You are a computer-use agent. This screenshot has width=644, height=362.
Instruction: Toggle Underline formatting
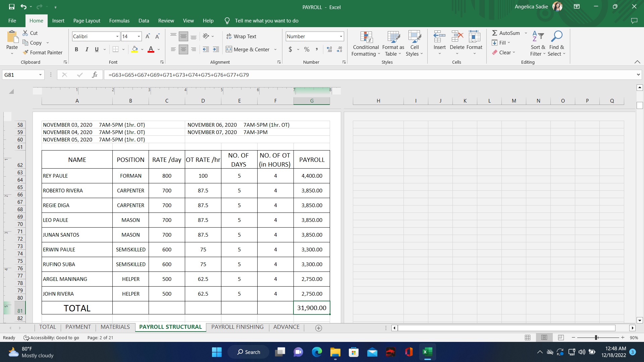97,49
